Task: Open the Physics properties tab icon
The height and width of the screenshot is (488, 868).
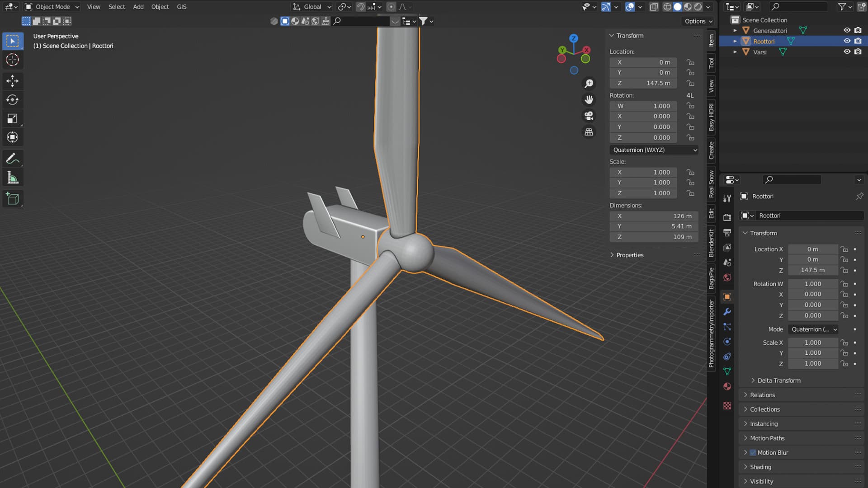Action: [x=727, y=342]
